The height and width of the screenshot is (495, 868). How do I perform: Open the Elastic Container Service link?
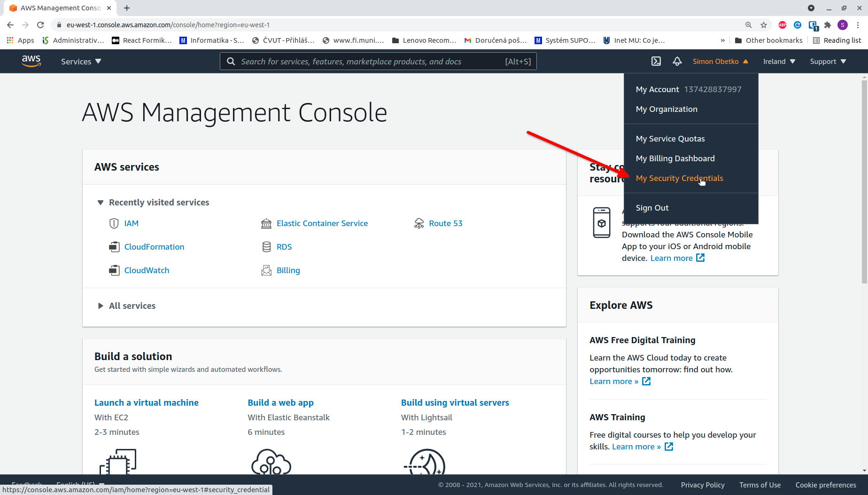pyautogui.click(x=322, y=223)
